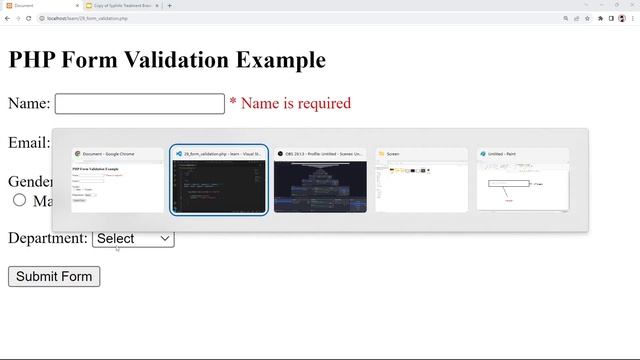Pick the Visual Studio Code window thumbnail
The image size is (640, 360).
(x=219, y=180)
